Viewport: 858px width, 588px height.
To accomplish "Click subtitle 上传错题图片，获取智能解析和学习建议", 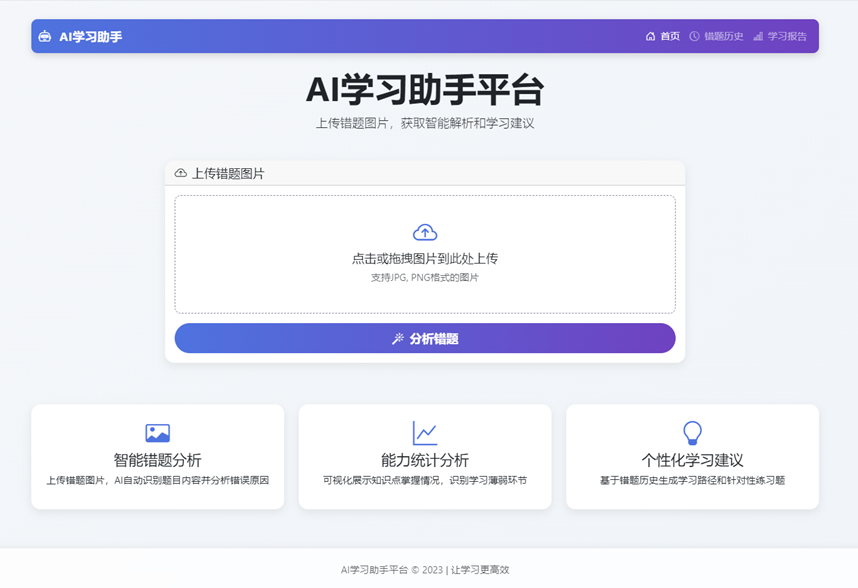I will (425, 124).
